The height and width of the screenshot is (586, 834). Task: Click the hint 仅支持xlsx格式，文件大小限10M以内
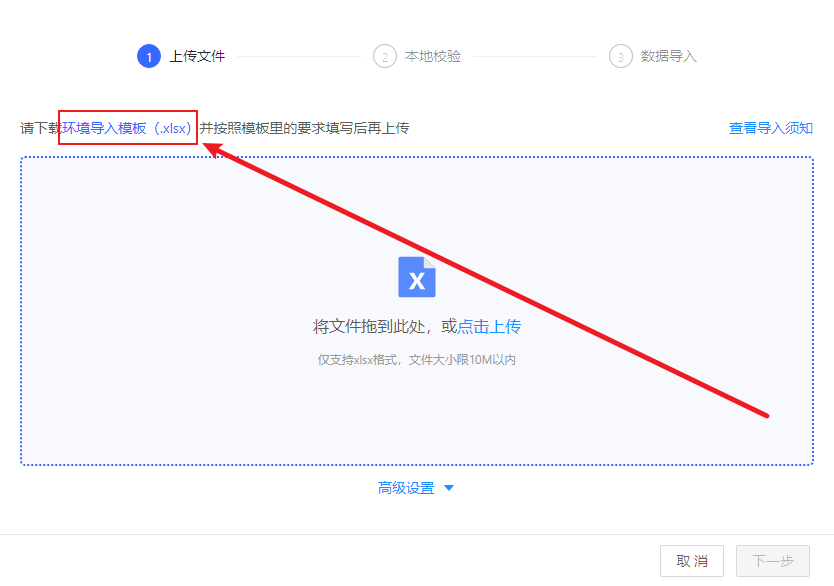coord(416,360)
